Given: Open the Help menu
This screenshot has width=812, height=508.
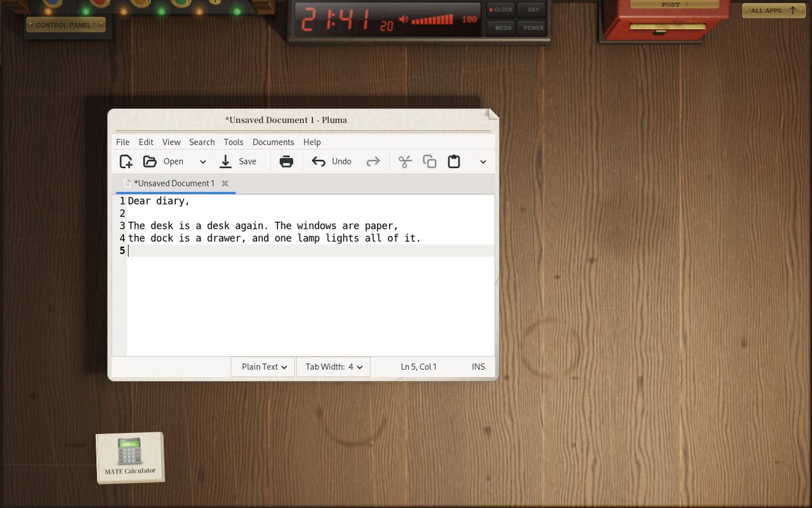Looking at the screenshot, I should (x=312, y=142).
